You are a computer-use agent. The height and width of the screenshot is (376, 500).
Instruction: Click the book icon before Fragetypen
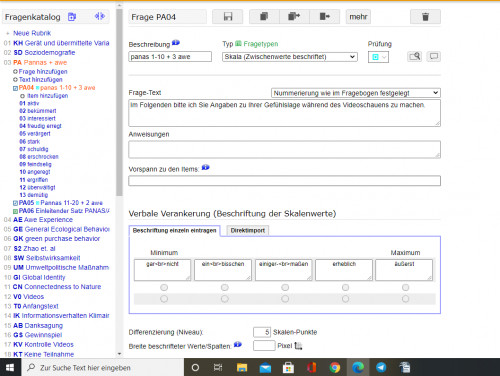[x=238, y=44]
